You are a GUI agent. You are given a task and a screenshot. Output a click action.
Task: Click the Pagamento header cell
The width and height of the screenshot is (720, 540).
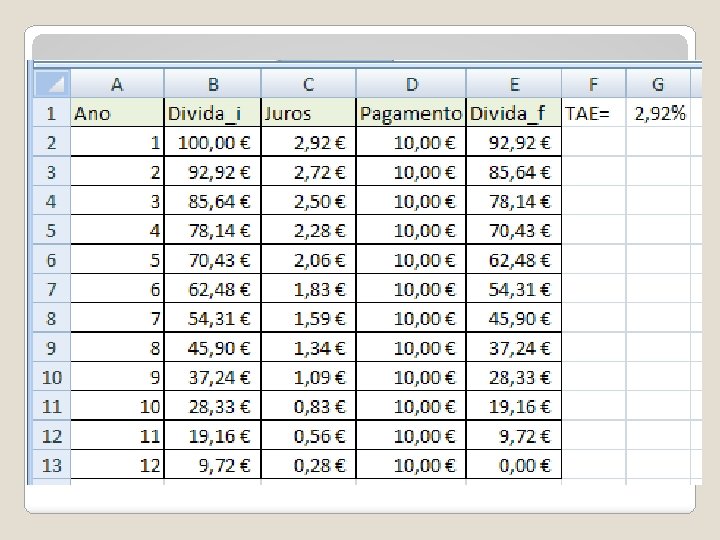(x=411, y=112)
